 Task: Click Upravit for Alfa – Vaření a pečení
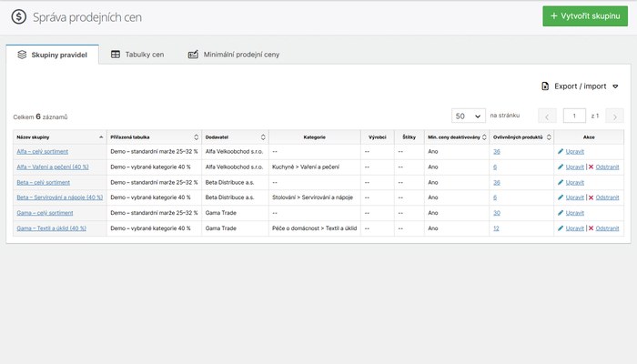click(575, 167)
